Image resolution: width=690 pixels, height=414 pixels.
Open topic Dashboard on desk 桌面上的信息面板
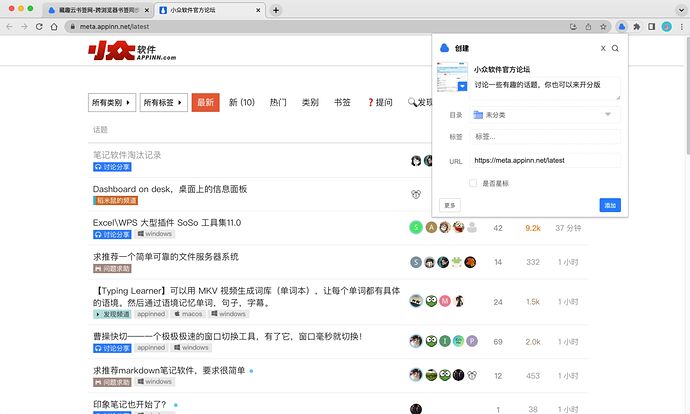coord(170,189)
